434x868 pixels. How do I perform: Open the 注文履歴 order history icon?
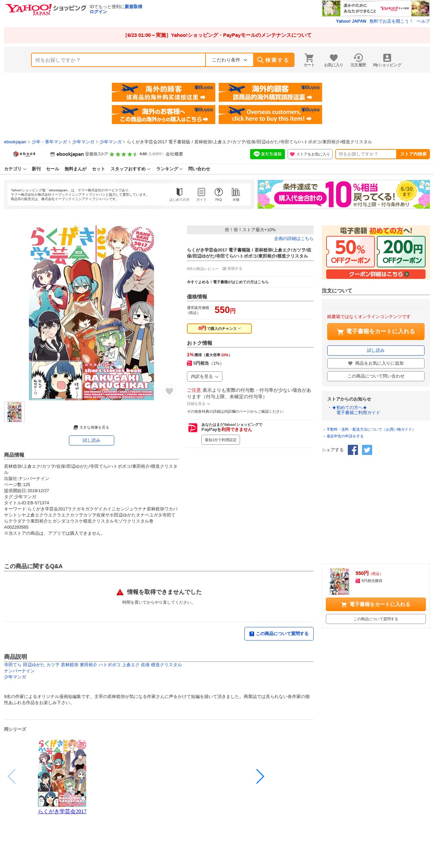358,60
